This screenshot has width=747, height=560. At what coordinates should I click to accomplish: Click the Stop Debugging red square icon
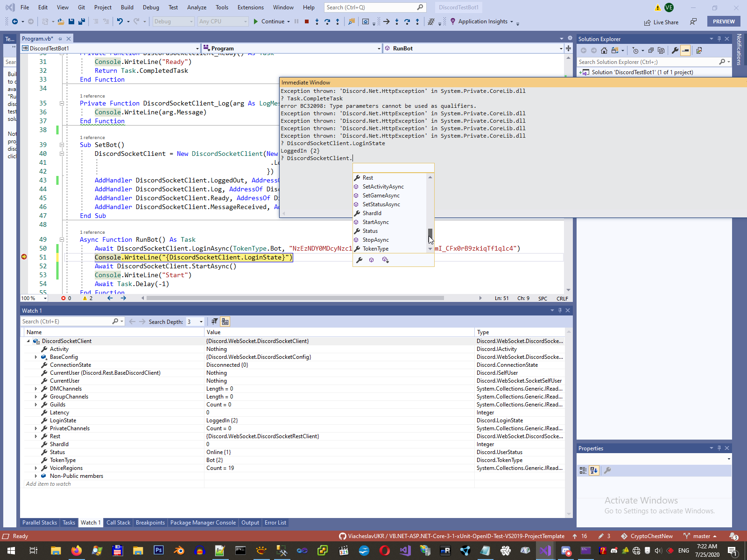[307, 21]
